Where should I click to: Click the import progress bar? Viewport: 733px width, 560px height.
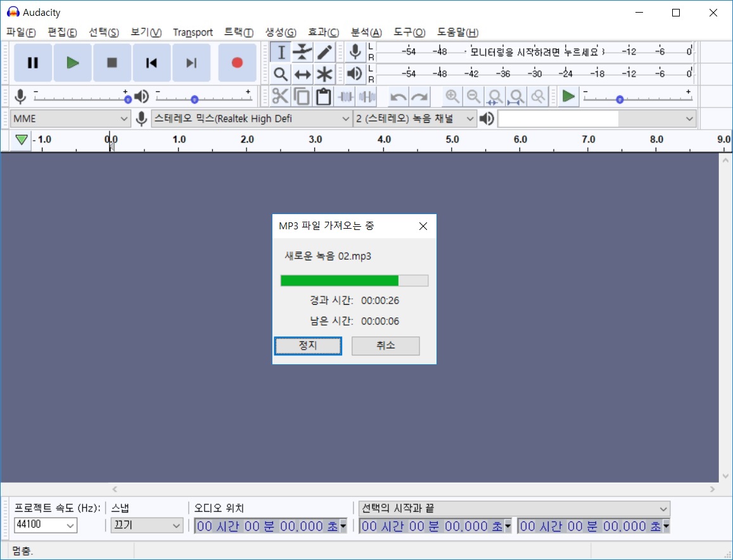(x=354, y=281)
